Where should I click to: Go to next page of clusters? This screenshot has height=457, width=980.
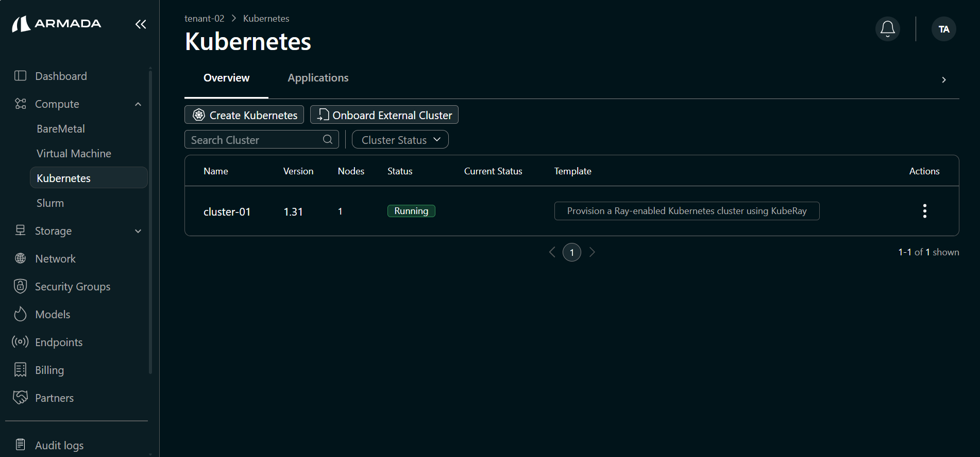tap(592, 252)
